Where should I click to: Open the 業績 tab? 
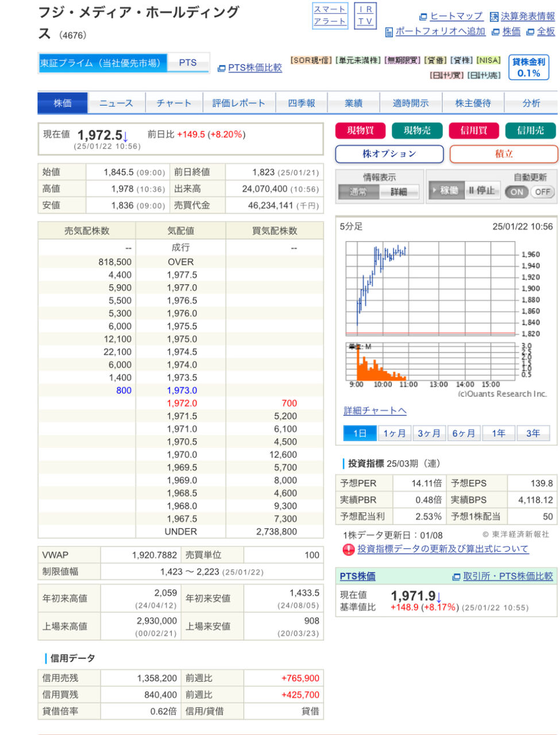(354, 103)
